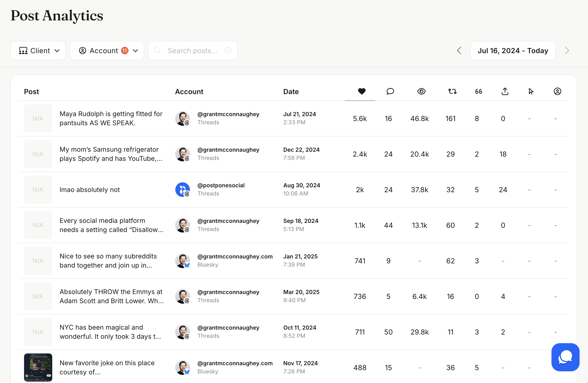Screen dimensions: 588x383
Task: Click the 488 likes value
Action: point(360,368)
